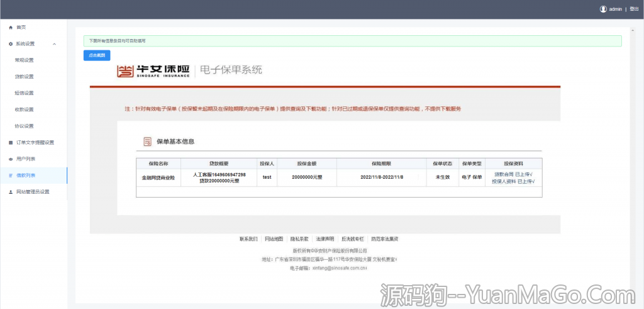Click the gear icon for 系统设置

point(11,44)
